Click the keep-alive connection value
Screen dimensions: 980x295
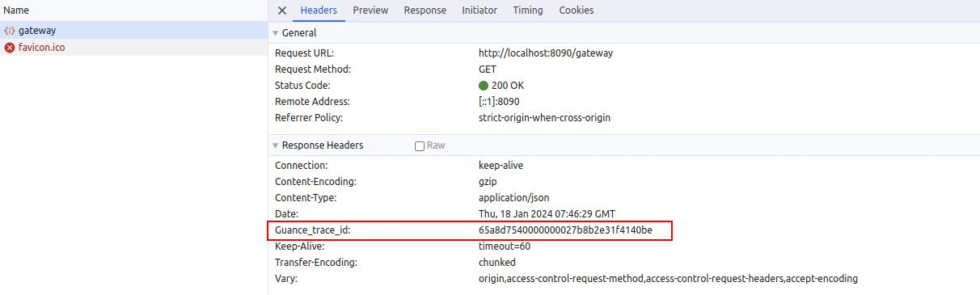coord(501,166)
